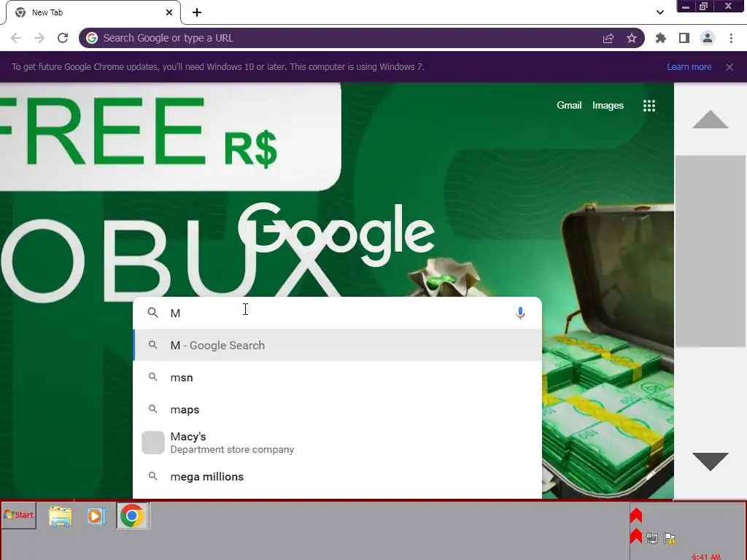Image resolution: width=747 pixels, height=560 pixels.
Task: Toggle the side panel icon
Action: pyautogui.click(x=684, y=38)
